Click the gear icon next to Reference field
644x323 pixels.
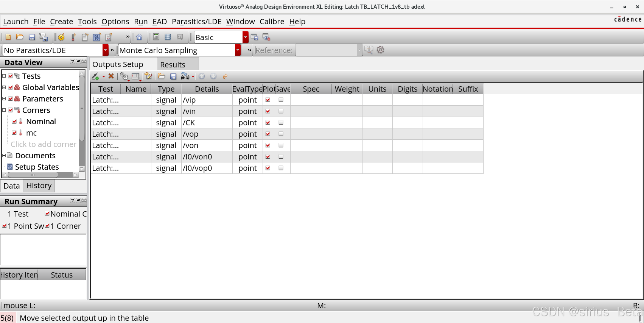381,50
